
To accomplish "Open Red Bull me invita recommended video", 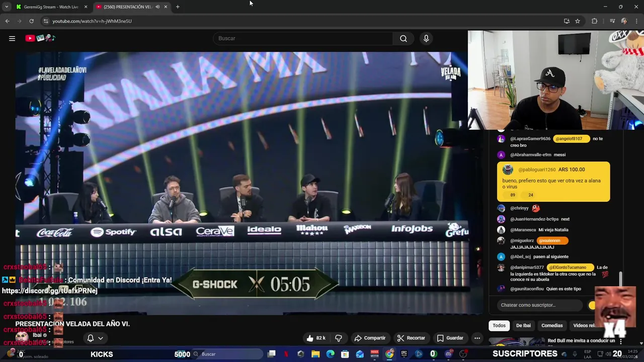I will click(581, 340).
